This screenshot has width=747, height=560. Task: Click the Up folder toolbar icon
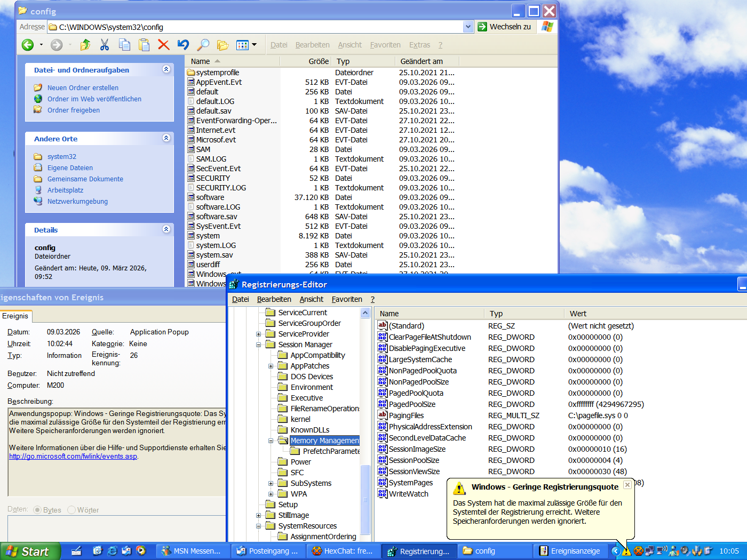85,45
